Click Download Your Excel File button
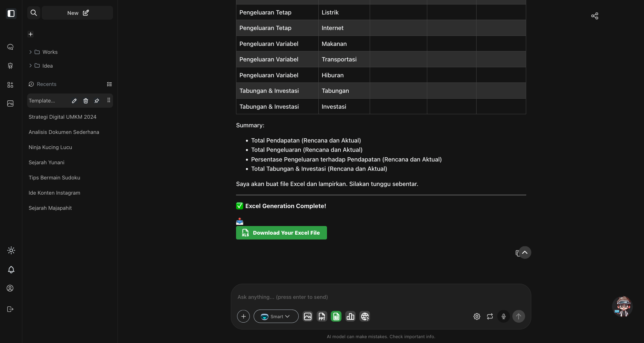644x343 pixels. 281,233
